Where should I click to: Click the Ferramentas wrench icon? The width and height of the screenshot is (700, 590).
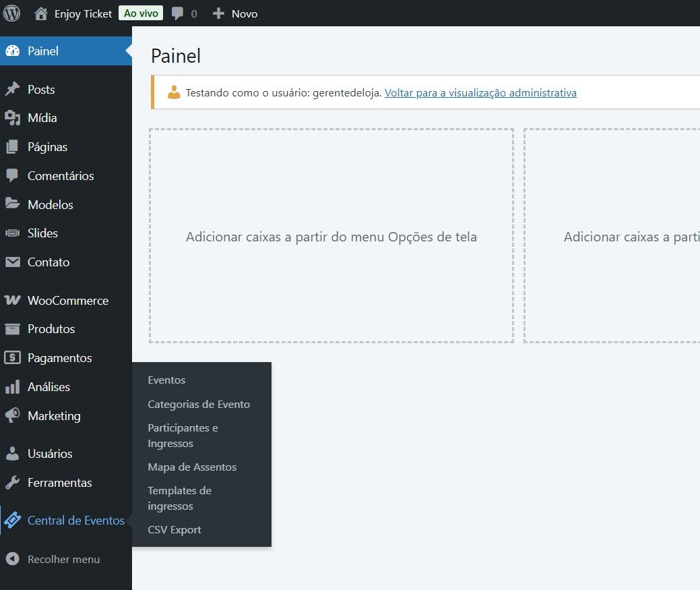[x=12, y=483]
